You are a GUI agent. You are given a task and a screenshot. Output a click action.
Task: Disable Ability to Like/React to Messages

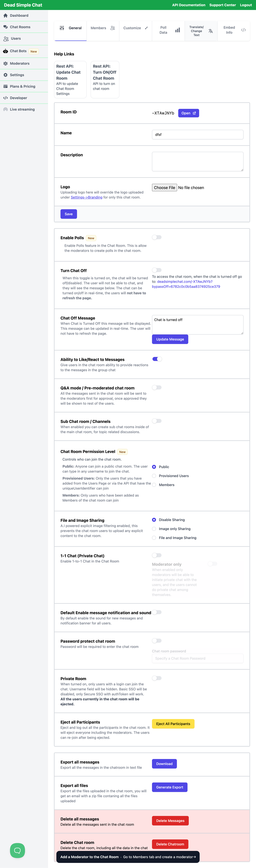click(156, 359)
